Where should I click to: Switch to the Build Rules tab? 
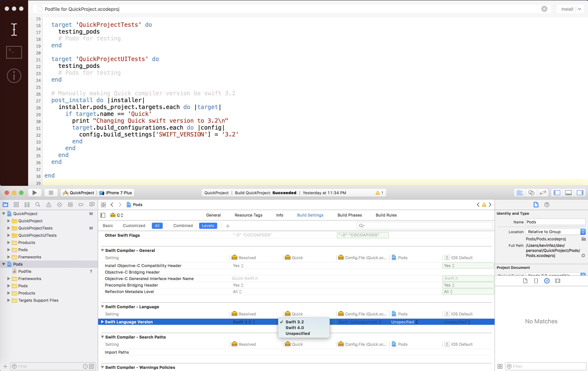coord(386,215)
